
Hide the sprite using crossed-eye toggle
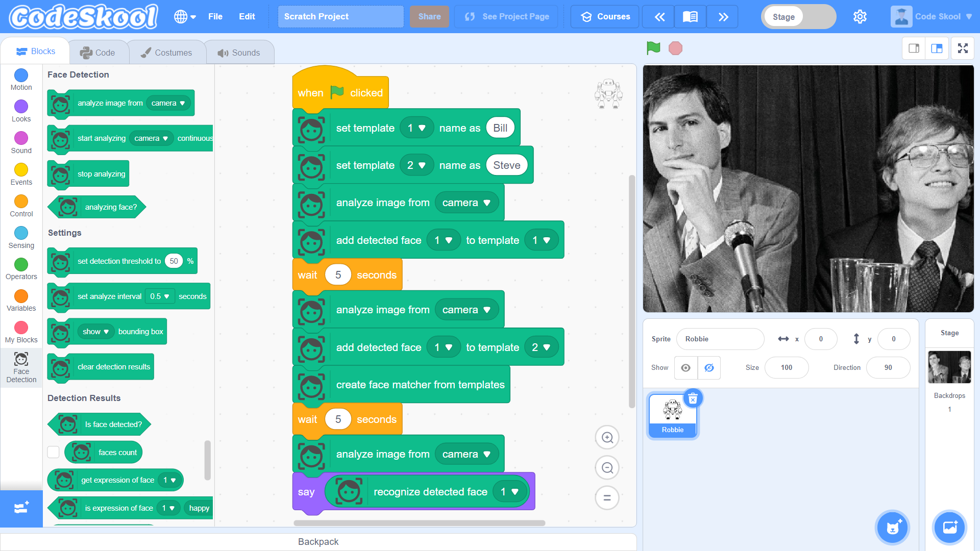click(709, 368)
